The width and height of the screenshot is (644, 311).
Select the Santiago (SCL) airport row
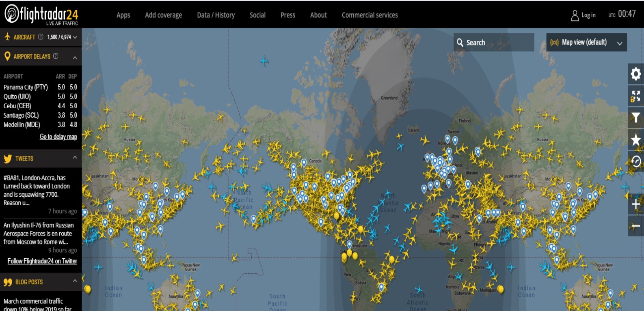[40, 115]
